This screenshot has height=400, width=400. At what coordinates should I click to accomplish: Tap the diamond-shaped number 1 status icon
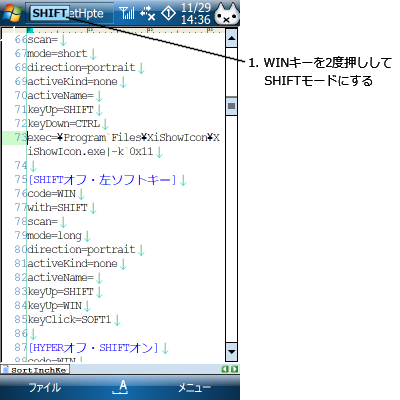[168, 13]
